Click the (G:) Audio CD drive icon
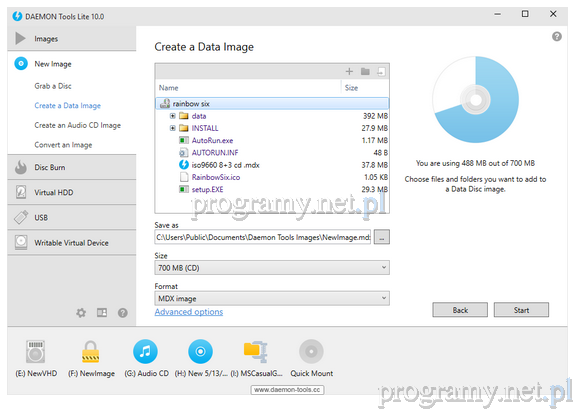The width and height of the screenshot is (574, 409). tap(145, 352)
